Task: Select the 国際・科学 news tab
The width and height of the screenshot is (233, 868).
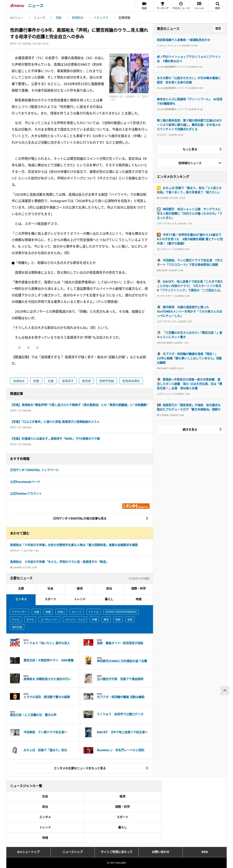Action: point(139,589)
